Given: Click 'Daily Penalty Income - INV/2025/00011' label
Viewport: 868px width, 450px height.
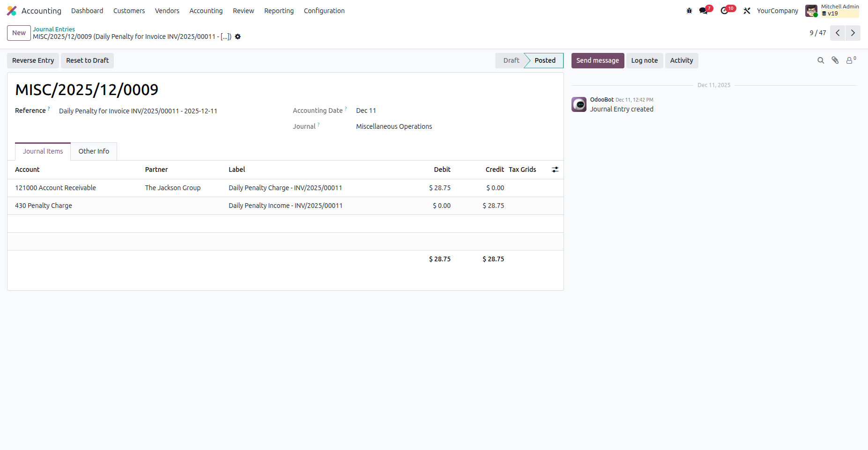Looking at the screenshot, I should [285, 206].
